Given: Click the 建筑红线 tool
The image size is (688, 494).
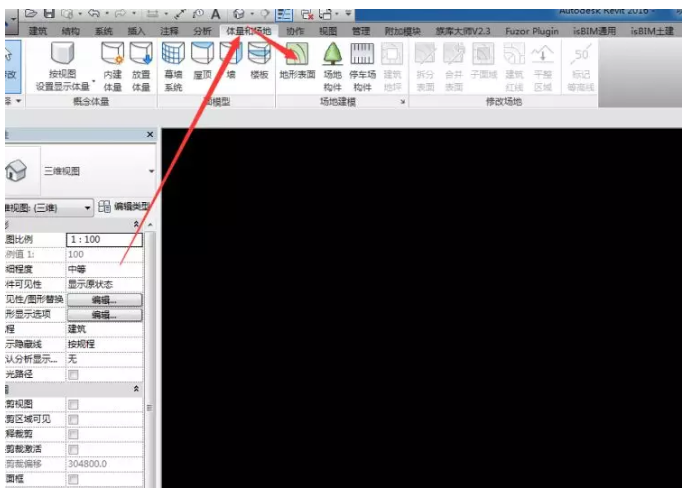Looking at the screenshot, I should (x=514, y=66).
